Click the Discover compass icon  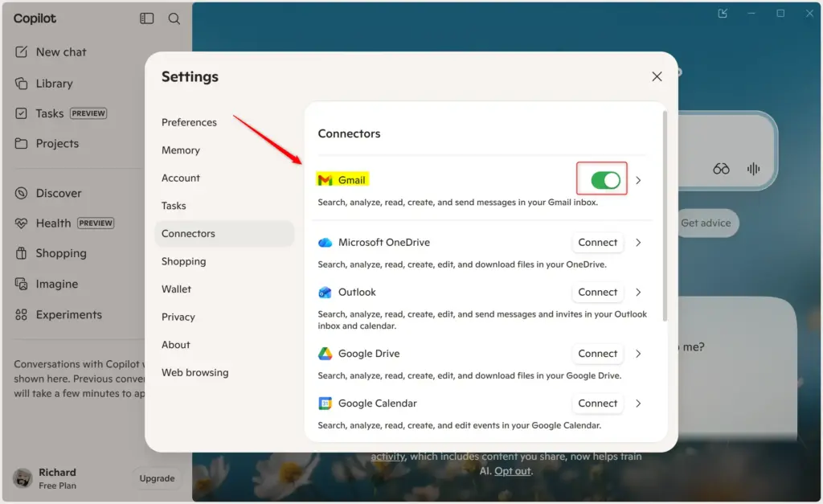(21, 193)
